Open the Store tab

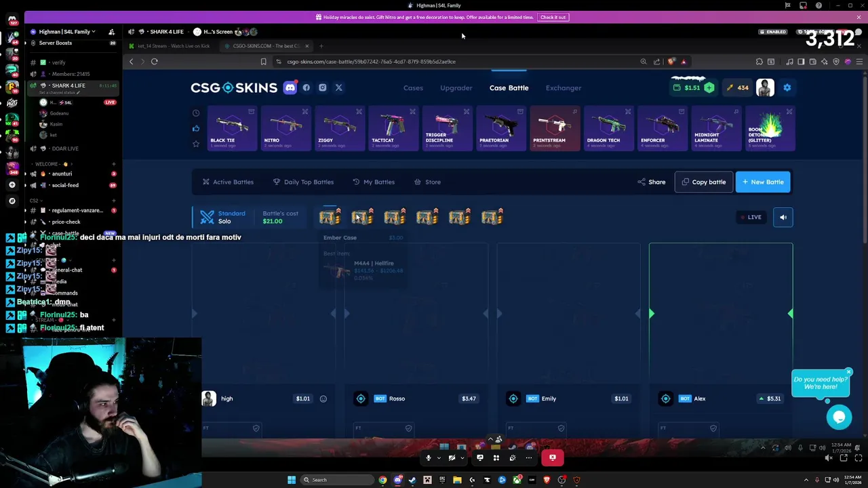point(427,182)
